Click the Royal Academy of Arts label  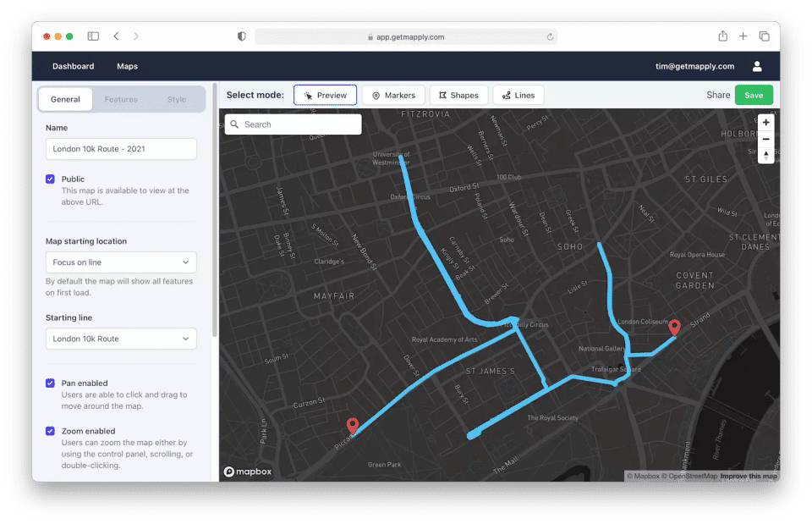444,340
